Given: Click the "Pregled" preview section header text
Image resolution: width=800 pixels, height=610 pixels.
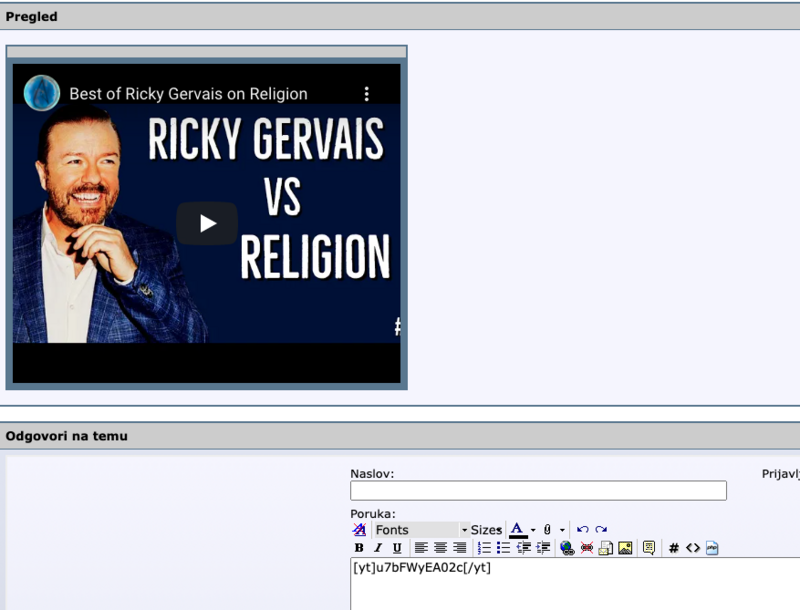Looking at the screenshot, I should pyautogui.click(x=31, y=17).
